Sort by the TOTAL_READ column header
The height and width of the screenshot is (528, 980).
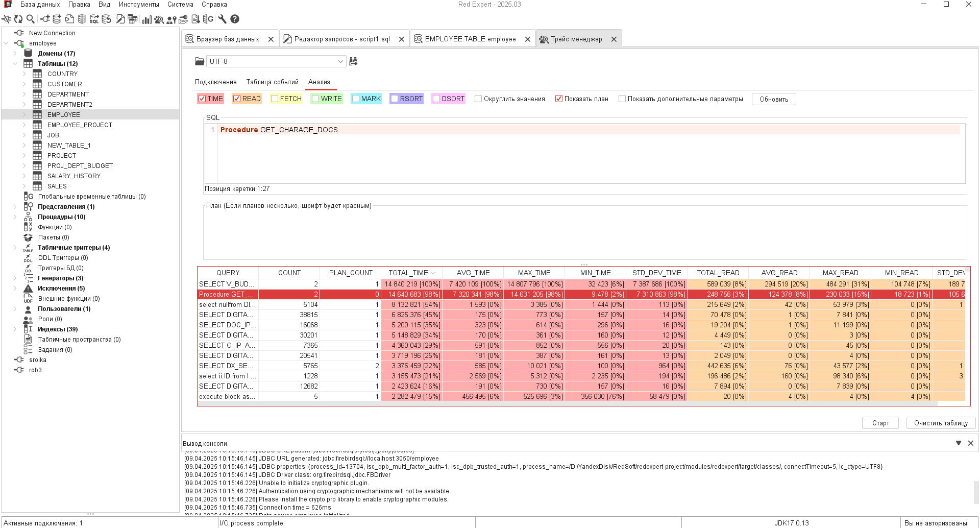718,273
